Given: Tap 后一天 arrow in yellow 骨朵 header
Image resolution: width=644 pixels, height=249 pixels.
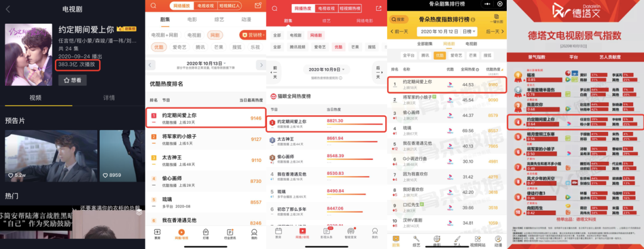Looking at the screenshot, I should pyautogui.click(x=494, y=31).
